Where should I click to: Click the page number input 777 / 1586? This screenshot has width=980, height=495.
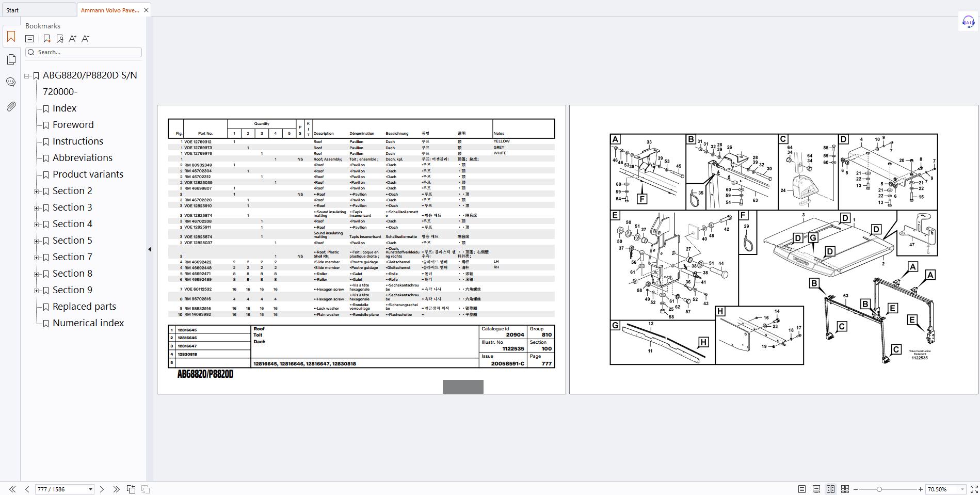(61, 489)
